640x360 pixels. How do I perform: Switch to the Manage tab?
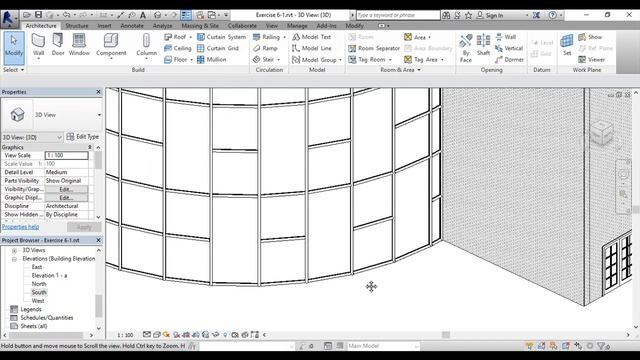pyautogui.click(x=297, y=26)
